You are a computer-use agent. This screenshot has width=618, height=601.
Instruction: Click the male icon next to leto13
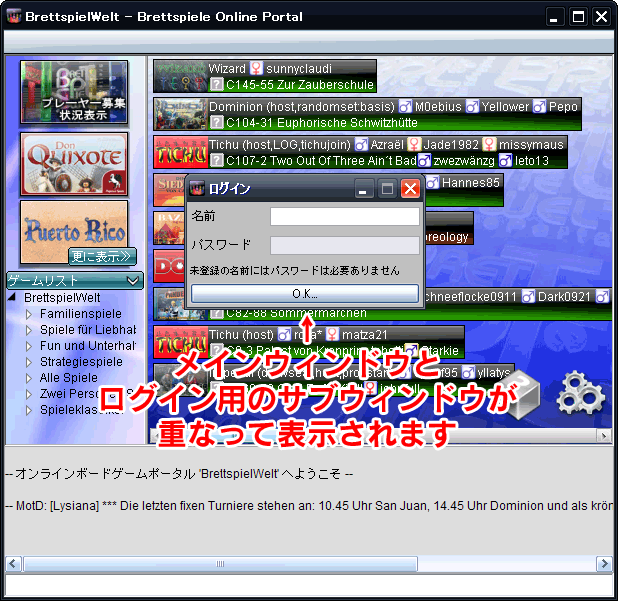coord(505,160)
